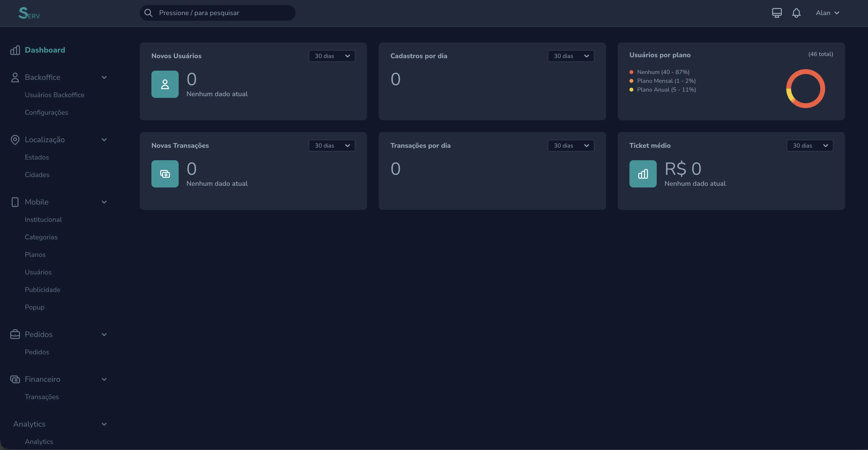Viewport: 868px width, 450px height.
Task: Click the Usuários por plano donut chart
Action: tap(805, 89)
